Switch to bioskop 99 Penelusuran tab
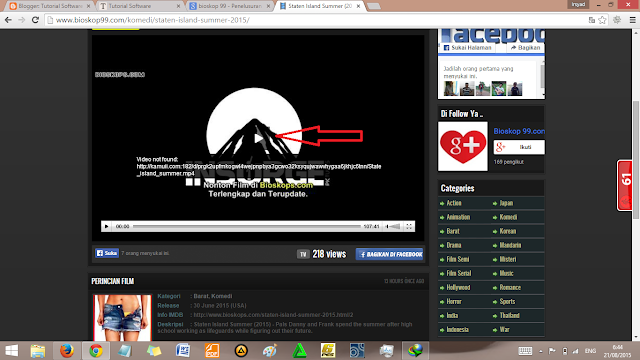 coord(230,6)
